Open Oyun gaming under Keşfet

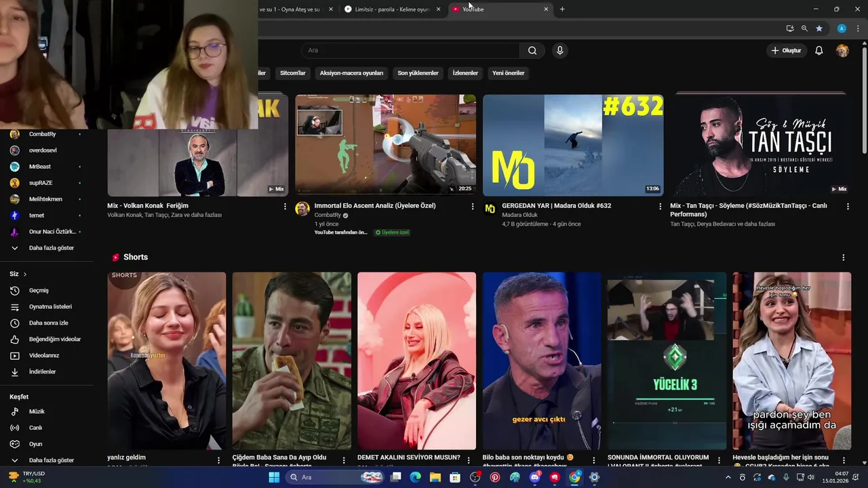click(x=46, y=444)
